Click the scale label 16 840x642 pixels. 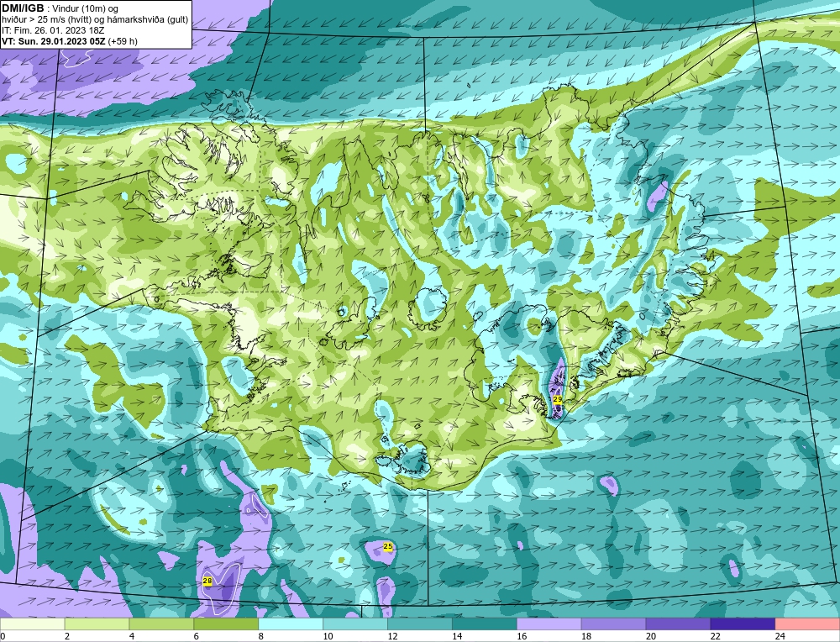522,637
